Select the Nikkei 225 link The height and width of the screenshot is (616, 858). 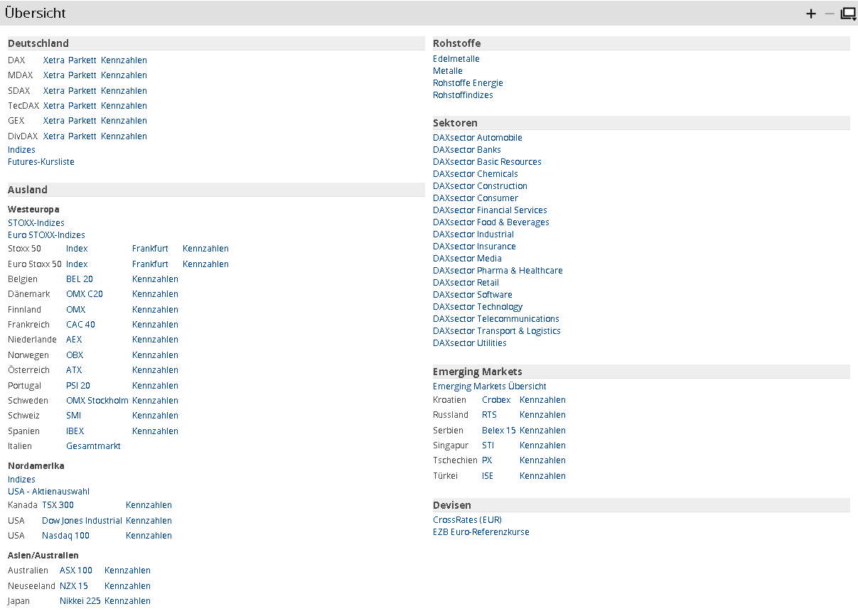[x=80, y=601]
